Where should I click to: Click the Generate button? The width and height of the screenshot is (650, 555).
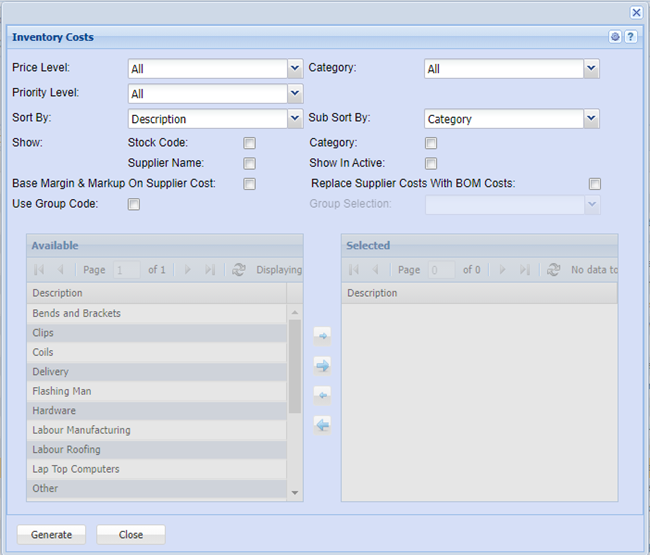pyautogui.click(x=51, y=535)
